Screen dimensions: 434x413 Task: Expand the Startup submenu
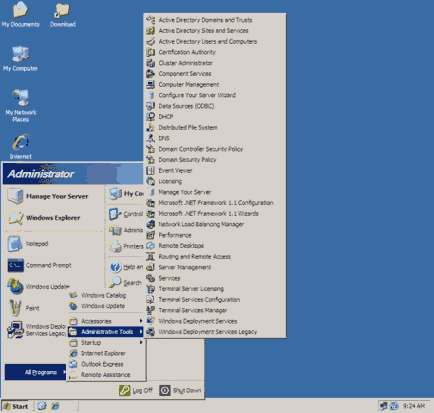pos(106,342)
